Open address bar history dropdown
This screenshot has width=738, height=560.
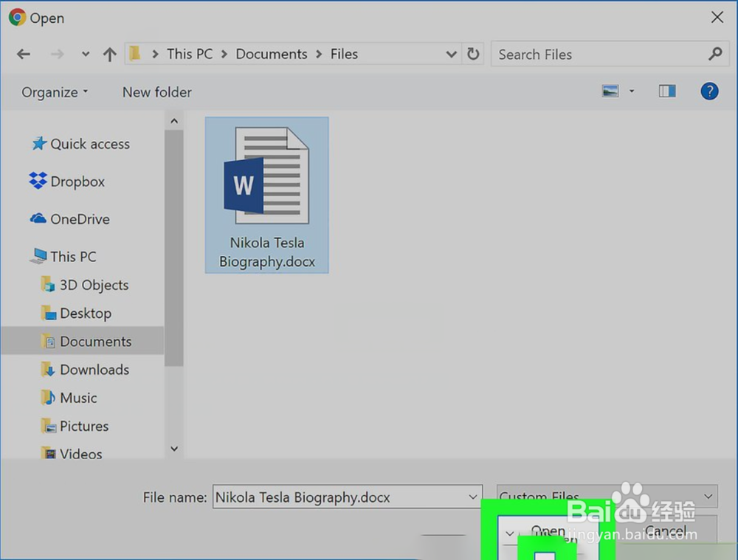451,54
